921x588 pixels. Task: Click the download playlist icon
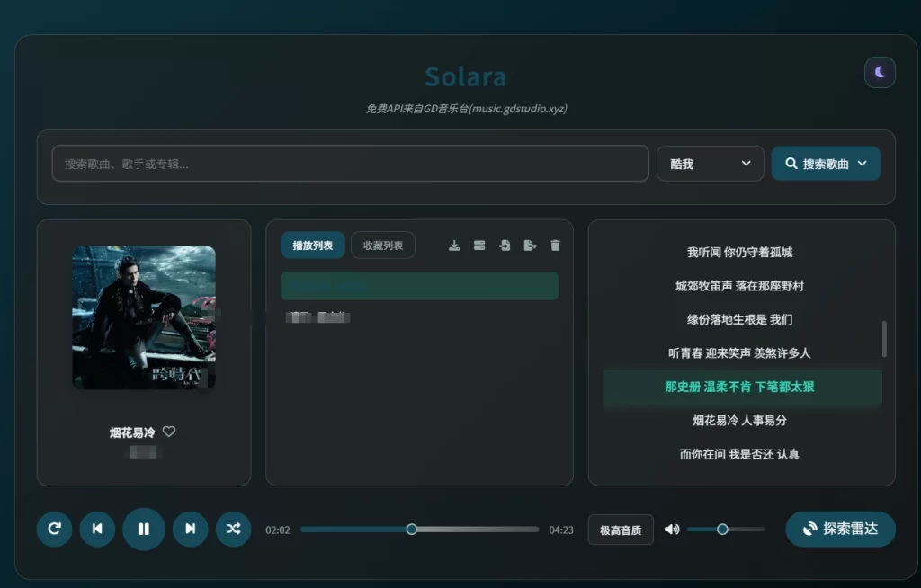tap(454, 245)
